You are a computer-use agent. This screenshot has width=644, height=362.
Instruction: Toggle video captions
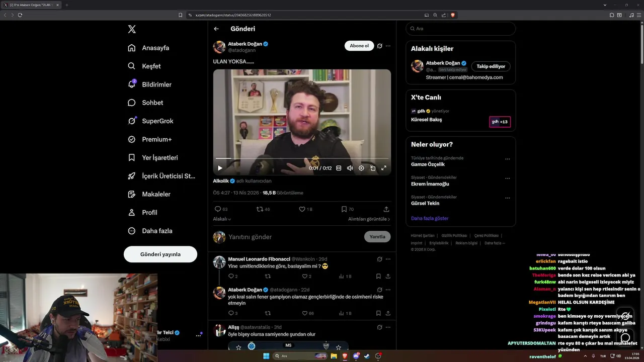click(339, 168)
